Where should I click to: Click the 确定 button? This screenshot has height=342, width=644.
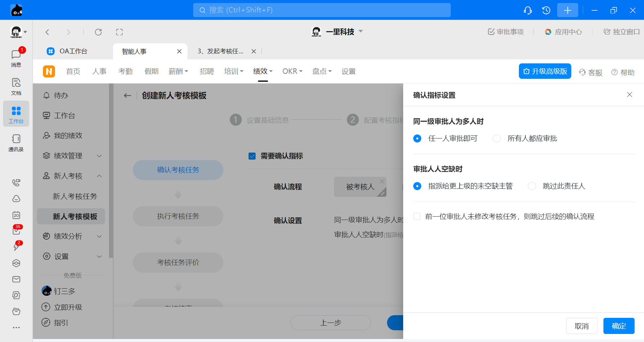click(619, 326)
